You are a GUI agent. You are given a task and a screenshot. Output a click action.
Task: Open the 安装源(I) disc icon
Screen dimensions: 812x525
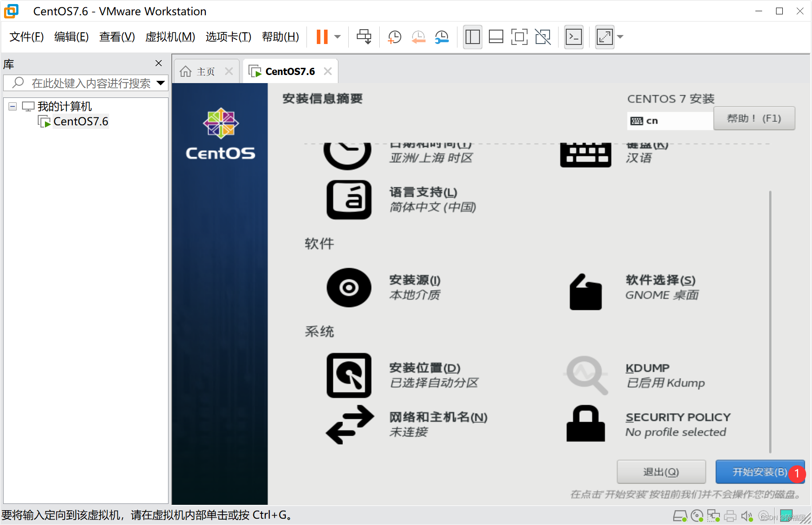(x=349, y=288)
